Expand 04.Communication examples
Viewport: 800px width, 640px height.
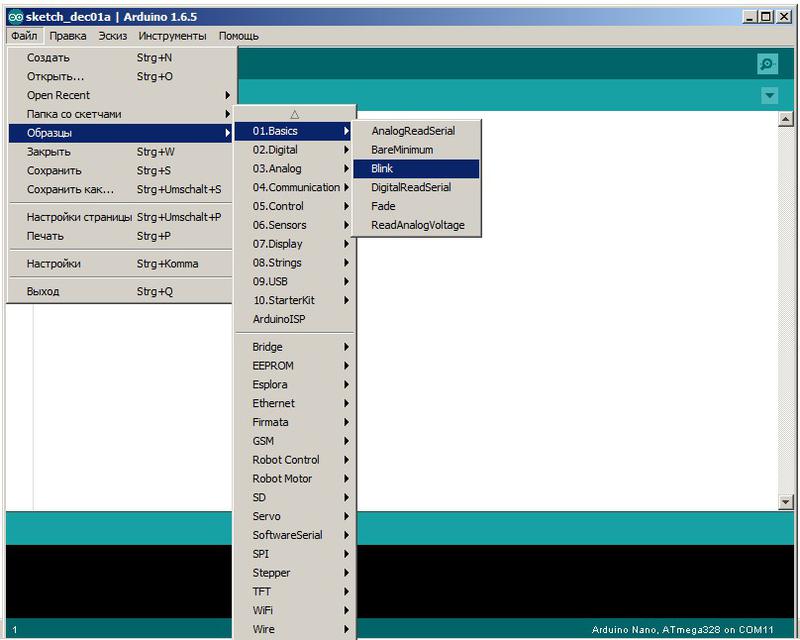click(294, 188)
